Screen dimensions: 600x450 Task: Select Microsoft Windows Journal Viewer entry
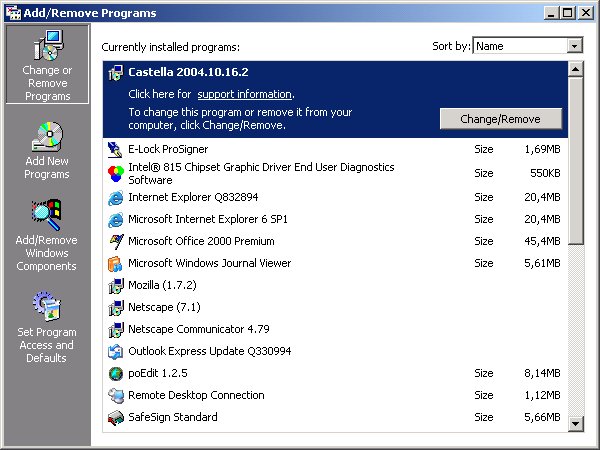[x=335, y=263]
